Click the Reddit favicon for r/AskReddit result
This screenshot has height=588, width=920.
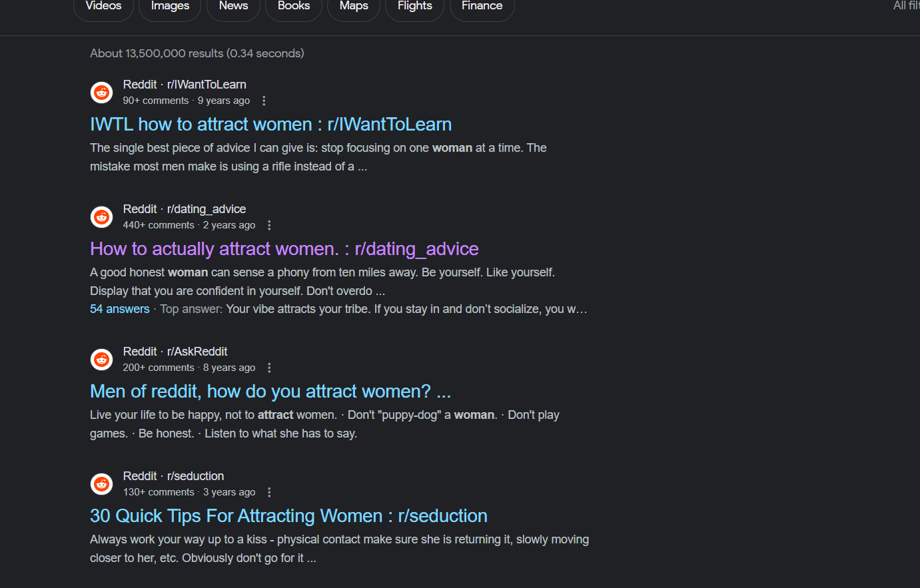click(x=102, y=360)
